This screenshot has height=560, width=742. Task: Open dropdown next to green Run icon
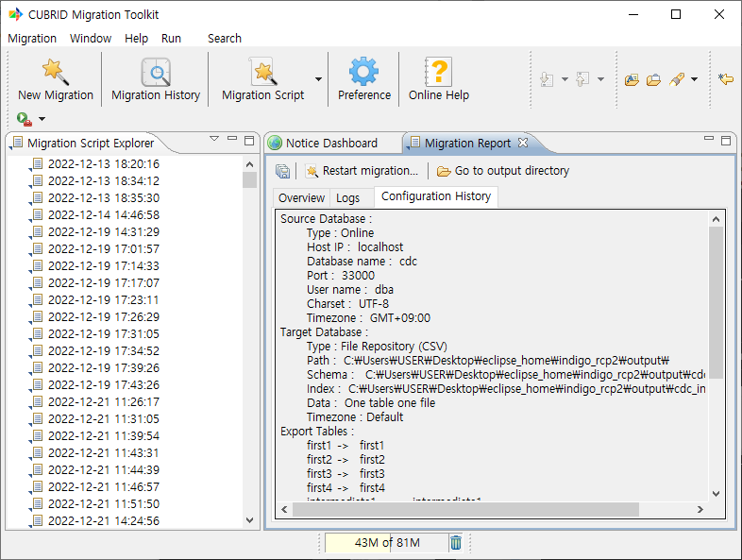[42, 119]
